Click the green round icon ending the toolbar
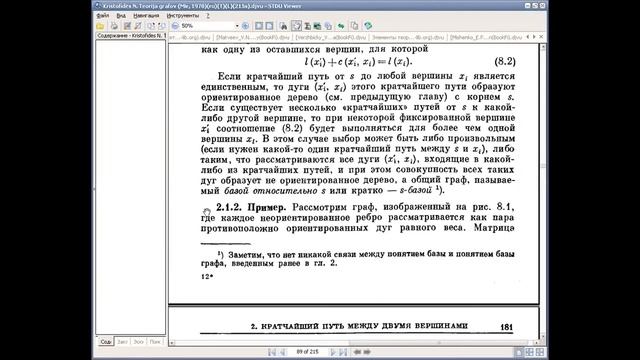This screenshot has width=640, height=360. [368, 26]
